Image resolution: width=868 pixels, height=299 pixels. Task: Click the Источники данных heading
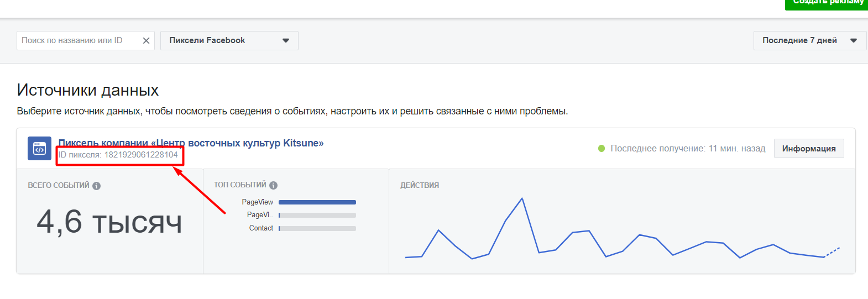[88, 90]
